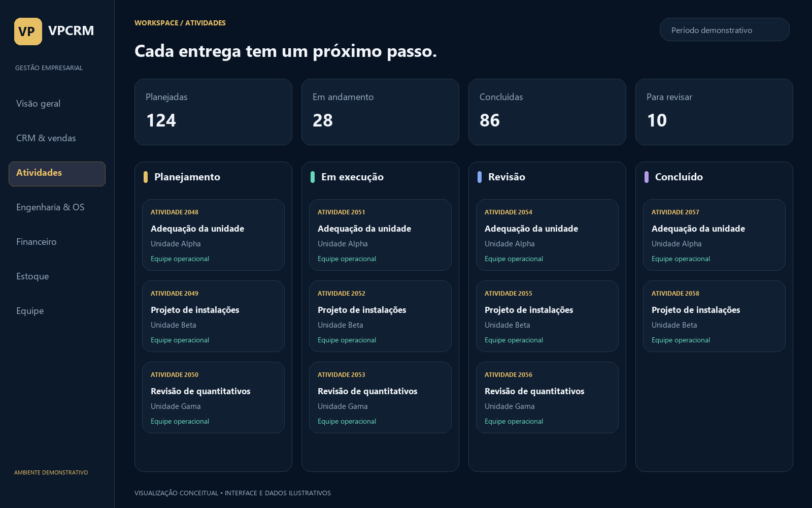The image size is (812, 508).
Task: Click blue marker beside Revisão
Action: pos(479,177)
